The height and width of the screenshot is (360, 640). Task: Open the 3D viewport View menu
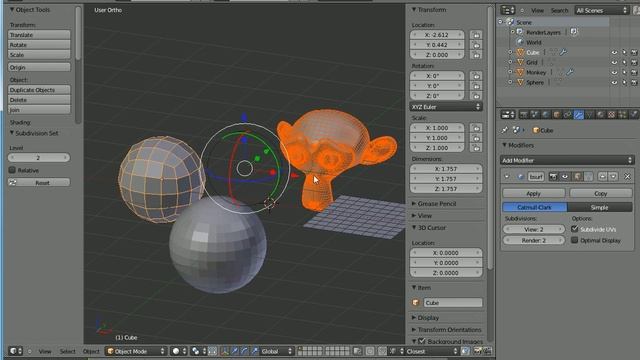tap(45, 351)
